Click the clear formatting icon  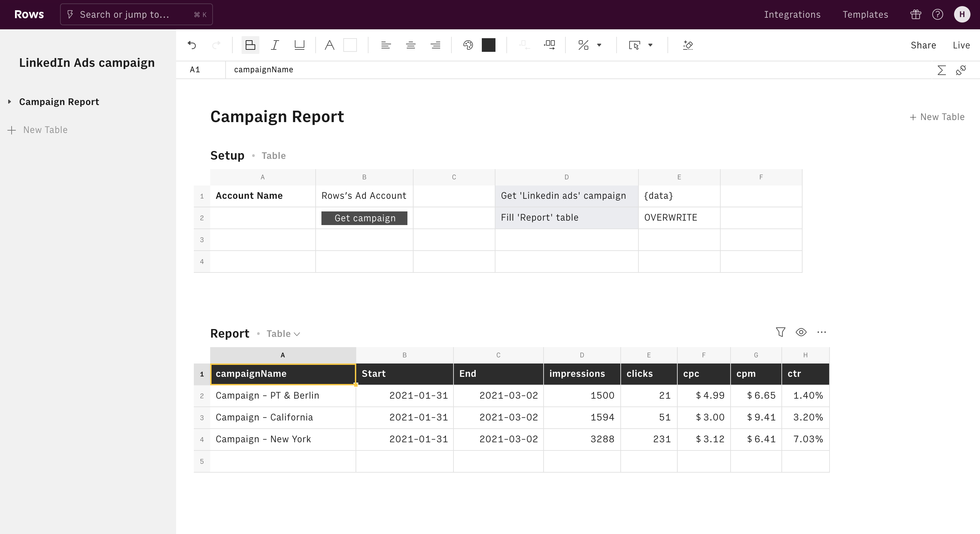click(x=688, y=45)
